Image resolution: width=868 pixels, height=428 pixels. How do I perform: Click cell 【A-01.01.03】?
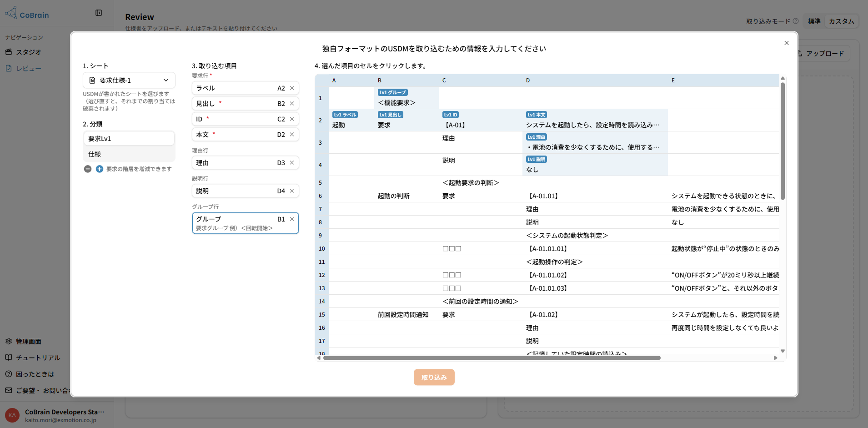[595, 288]
